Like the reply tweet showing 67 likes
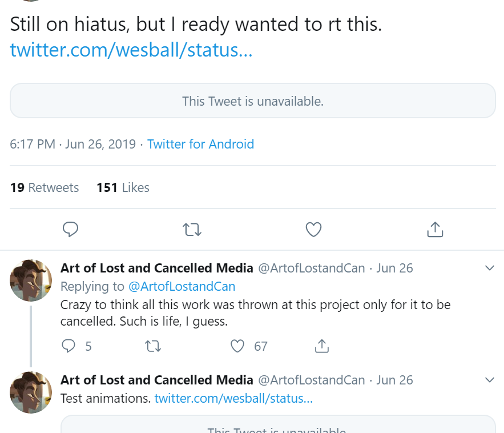This screenshot has height=433, width=504. pos(237,346)
